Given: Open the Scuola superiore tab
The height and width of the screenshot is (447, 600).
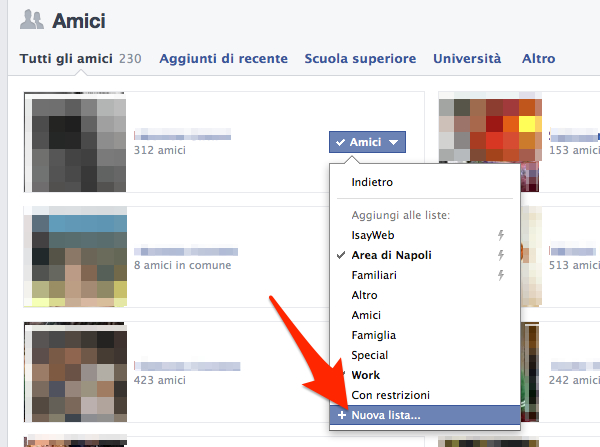Looking at the screenshot, I should click(x=360, y=59).
